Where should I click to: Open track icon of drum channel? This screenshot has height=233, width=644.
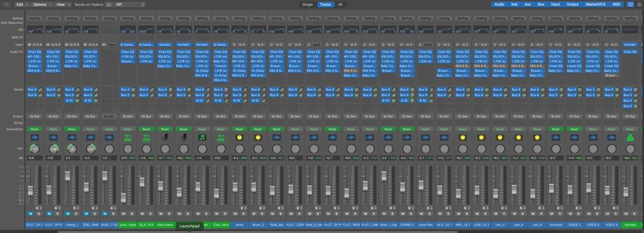click(239, 138)
